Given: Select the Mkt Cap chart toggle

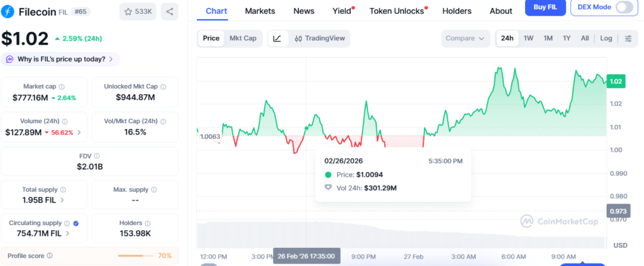Looking at the screenshot, I should (x=243, y=38).
